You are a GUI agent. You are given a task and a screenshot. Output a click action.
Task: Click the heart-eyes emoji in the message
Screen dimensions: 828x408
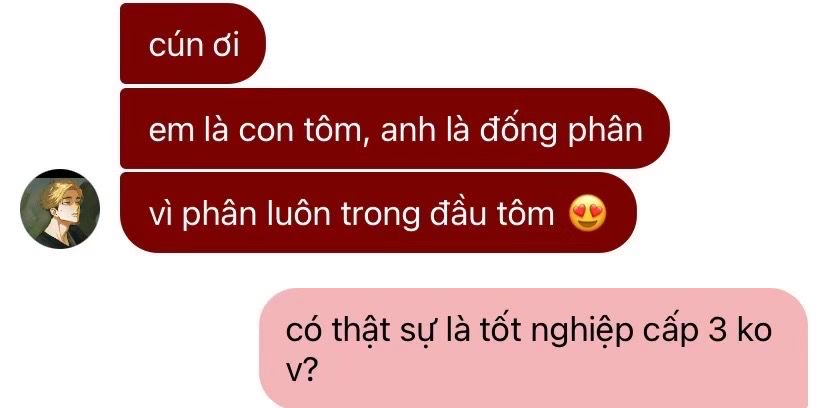click(588, 214)
